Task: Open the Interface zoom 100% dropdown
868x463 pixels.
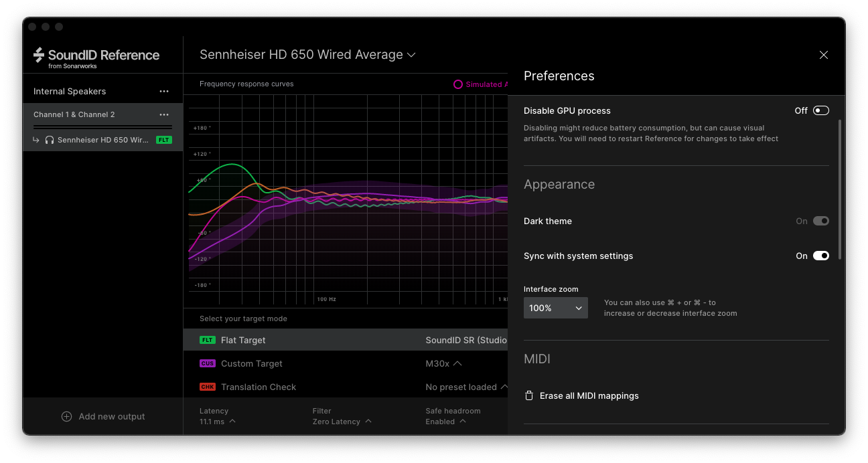Action: tap(556, 308)
